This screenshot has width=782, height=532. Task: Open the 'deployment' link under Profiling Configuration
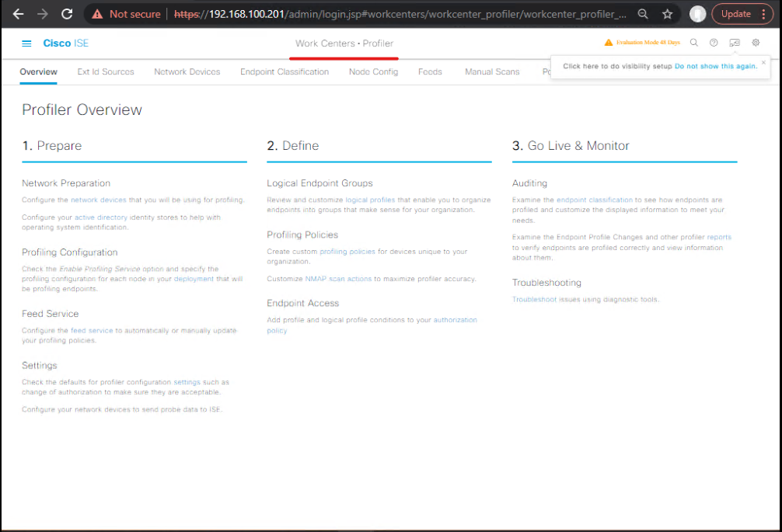click(194, 279)
